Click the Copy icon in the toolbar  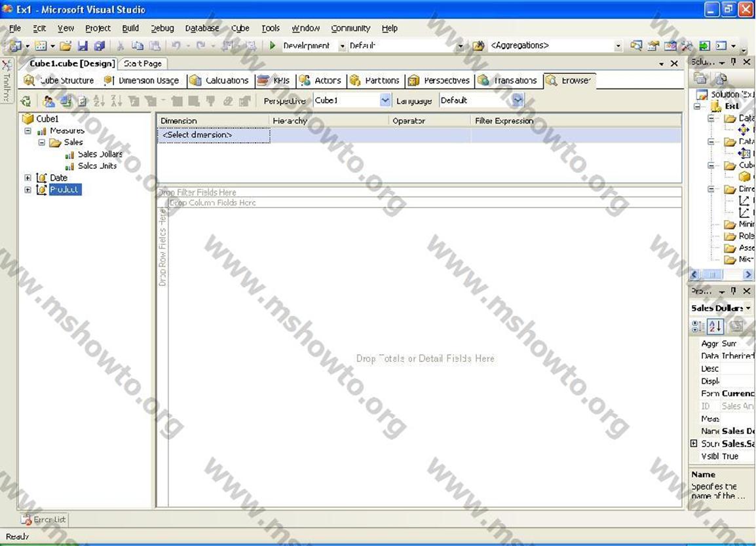138,46
